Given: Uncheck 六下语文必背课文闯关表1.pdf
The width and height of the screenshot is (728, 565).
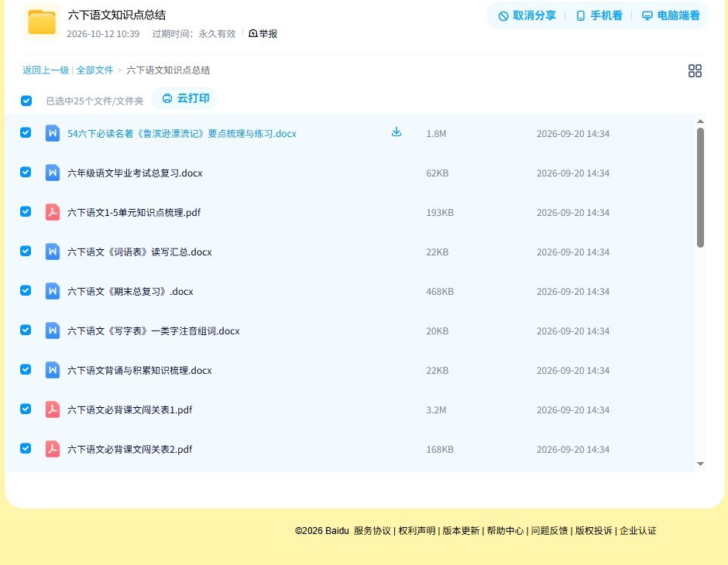Looking at the screenshot, I should [26, 409].
